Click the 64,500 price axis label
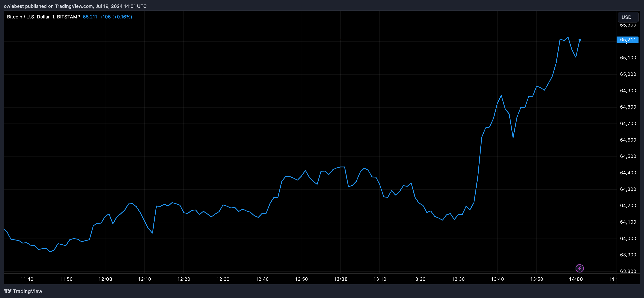 click(x=628, y=156)
